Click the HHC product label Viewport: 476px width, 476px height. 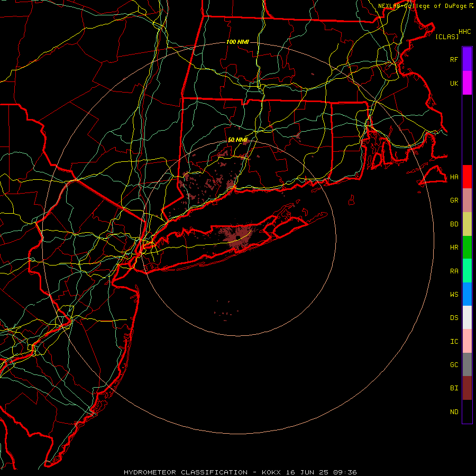(465, 32)
